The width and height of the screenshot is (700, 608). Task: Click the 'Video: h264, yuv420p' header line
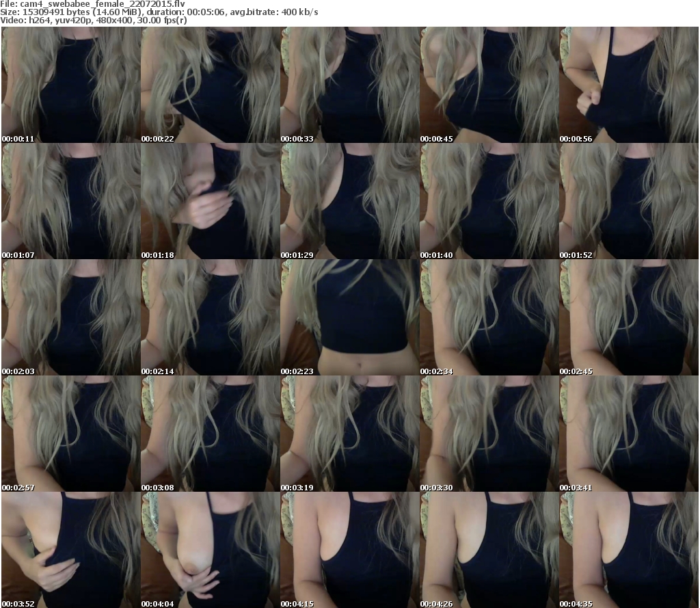[93, 21]
